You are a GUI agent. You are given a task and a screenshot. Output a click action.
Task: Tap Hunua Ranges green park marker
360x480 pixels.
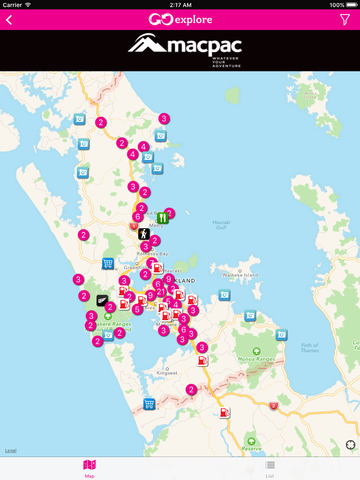click(x=256, y=351)
